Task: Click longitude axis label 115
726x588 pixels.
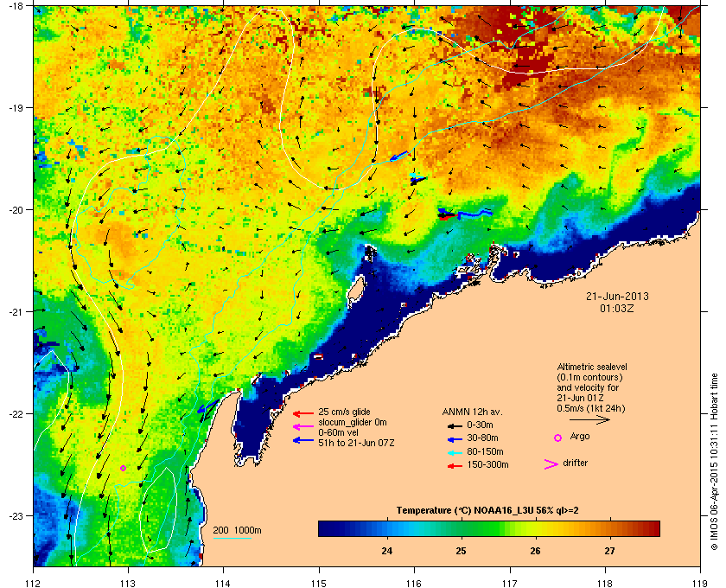Action: [x=319, y=584]
